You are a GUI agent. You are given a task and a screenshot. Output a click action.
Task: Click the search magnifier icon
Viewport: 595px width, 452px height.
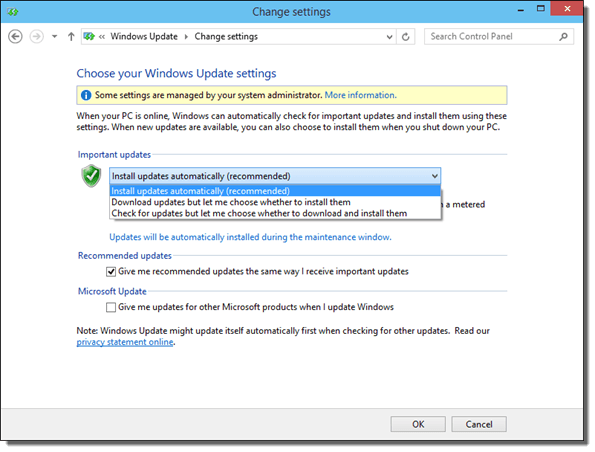[x=564, y=36]
